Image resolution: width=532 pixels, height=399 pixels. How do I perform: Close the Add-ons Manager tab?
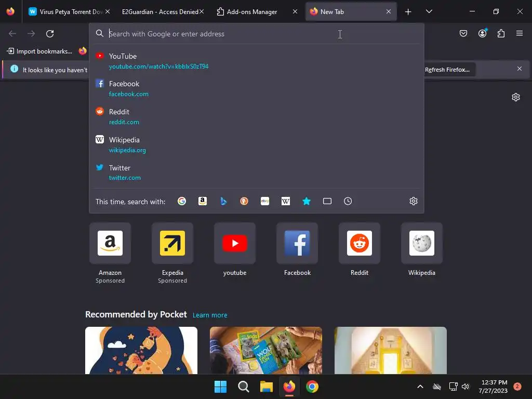click(295, 11)
